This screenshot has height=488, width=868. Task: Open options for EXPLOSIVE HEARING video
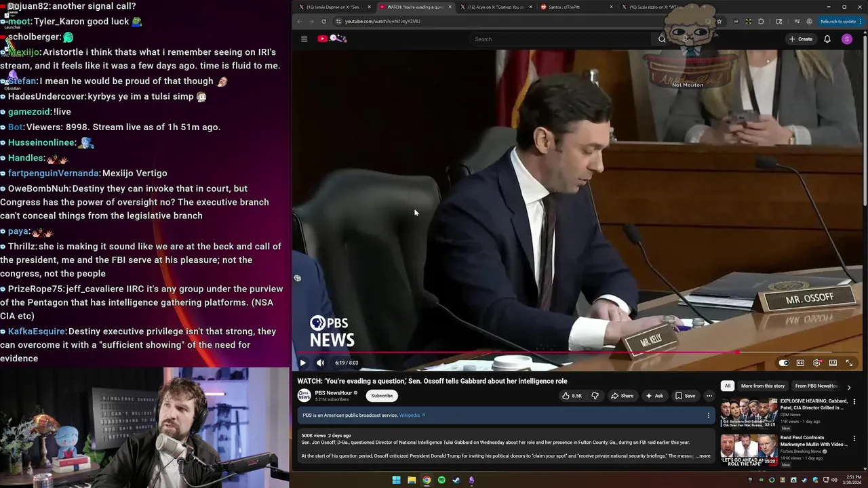pyautogui.click(x=854, y=402)
